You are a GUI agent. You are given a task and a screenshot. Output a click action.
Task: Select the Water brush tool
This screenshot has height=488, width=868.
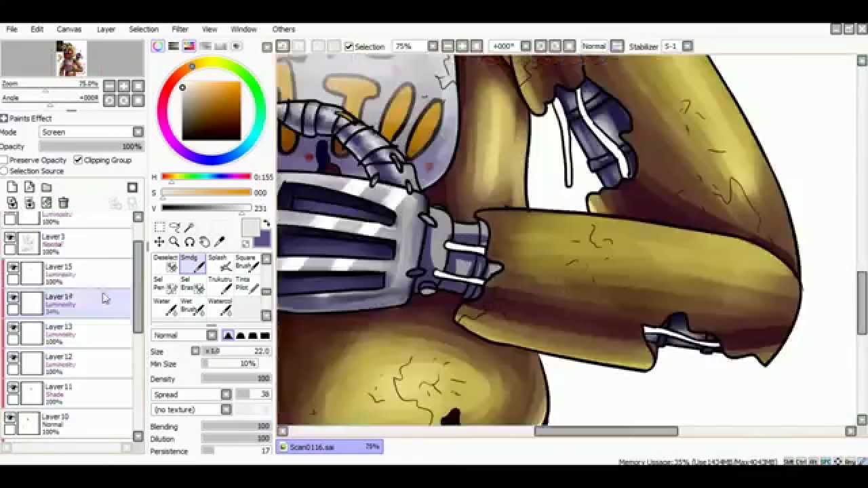tap(165, 306)
